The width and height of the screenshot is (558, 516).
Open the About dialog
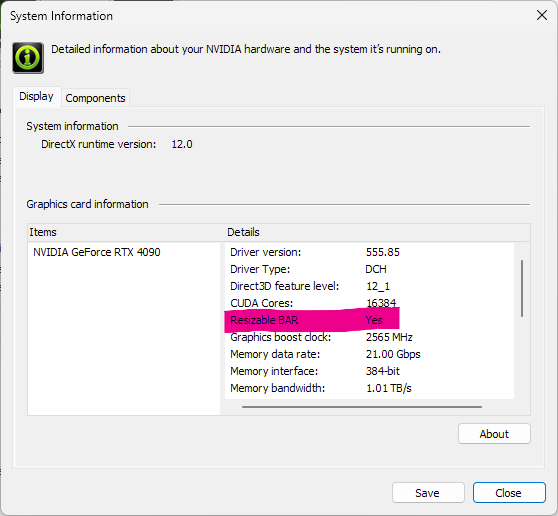[494, 433]
